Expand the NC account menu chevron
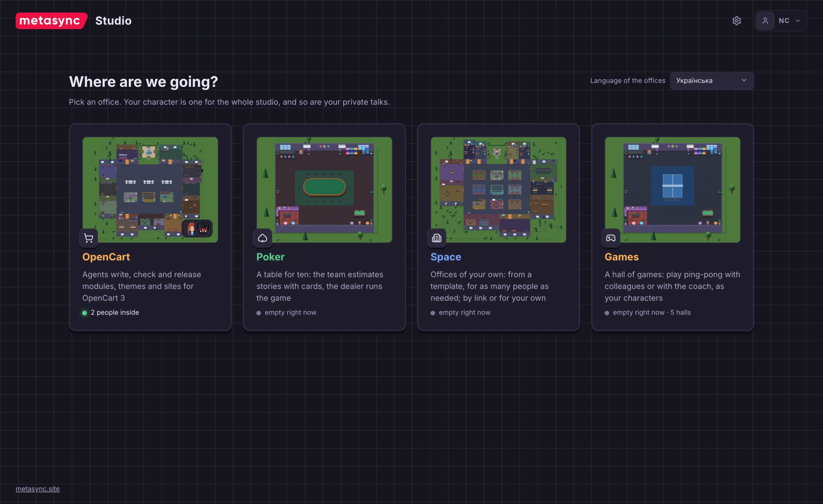Image resolution: width=823 pixels, height=504 pixels. pyautogui.click(x=798, y=21)
